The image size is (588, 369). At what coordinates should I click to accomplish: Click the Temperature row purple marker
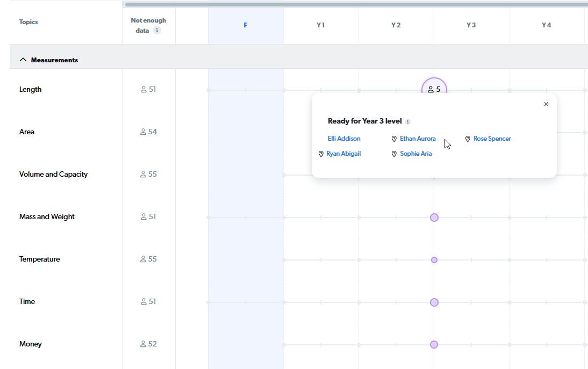click(x=434, y=260)
